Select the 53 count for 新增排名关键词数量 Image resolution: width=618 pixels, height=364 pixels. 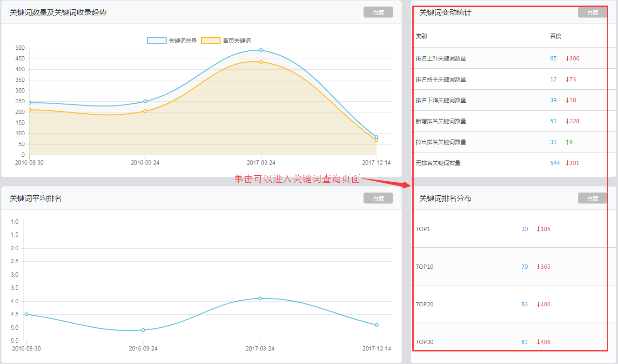pos(553,121)
